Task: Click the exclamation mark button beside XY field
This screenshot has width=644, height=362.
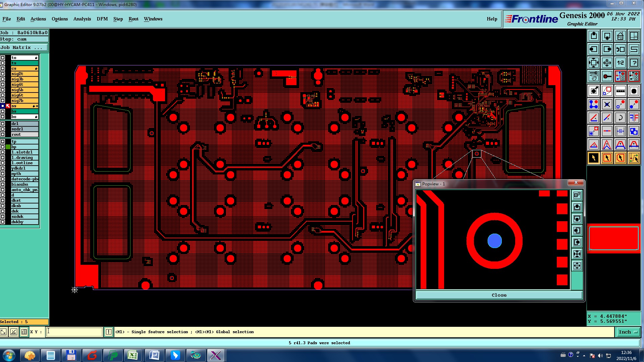Action: click(x=109, y=332)
